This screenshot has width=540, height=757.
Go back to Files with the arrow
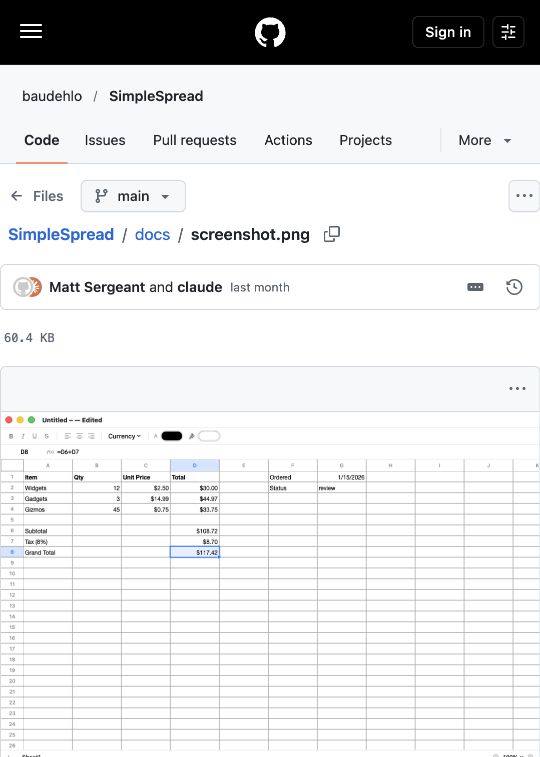37,196
